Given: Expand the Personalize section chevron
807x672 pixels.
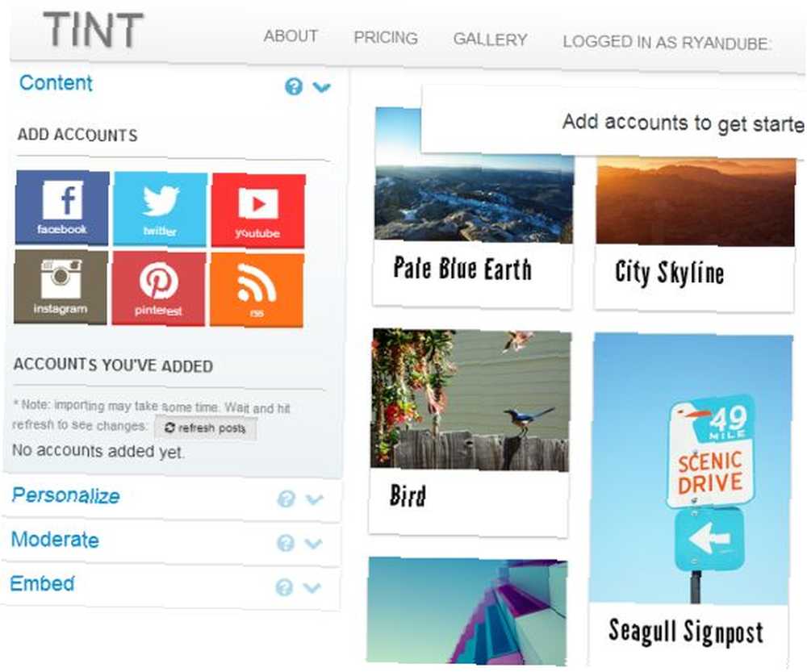Looking at the screenshot, I should click(x=314, y=499).
